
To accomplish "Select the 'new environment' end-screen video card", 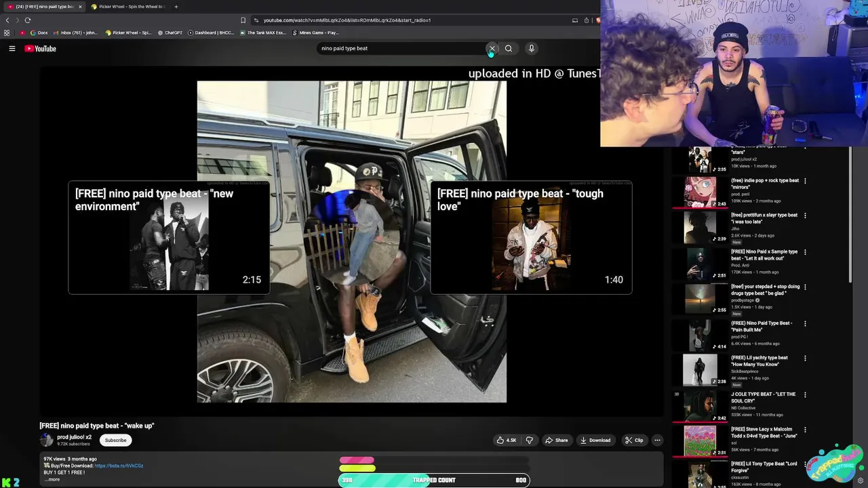I will (169, 237).
